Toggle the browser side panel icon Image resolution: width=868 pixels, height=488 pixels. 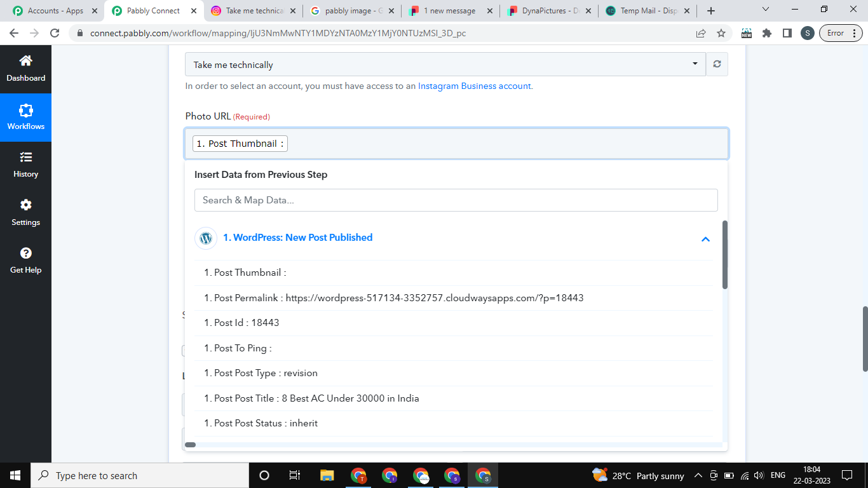pos(787,33)
